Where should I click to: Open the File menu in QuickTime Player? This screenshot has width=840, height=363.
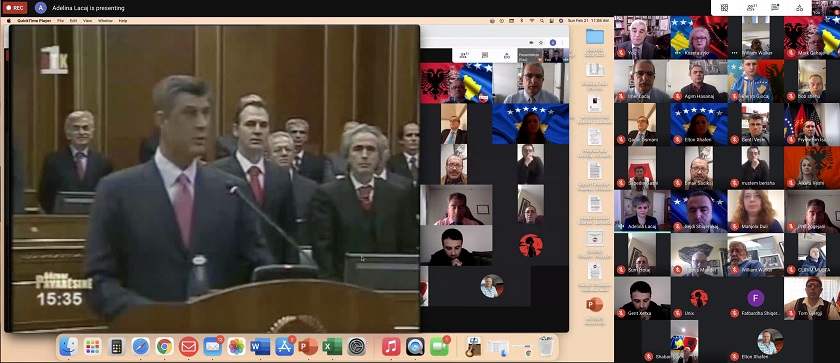click(61, 20)
